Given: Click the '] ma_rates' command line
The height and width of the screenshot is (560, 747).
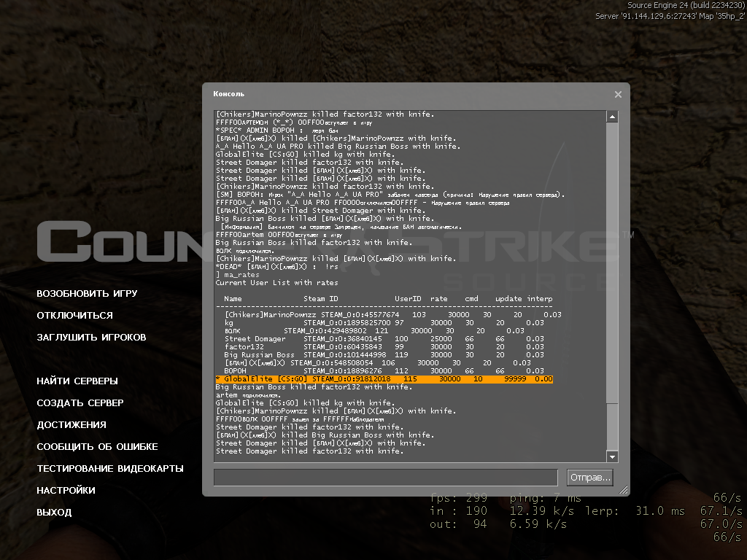Looking at the screenshot, I should (238, 275).
